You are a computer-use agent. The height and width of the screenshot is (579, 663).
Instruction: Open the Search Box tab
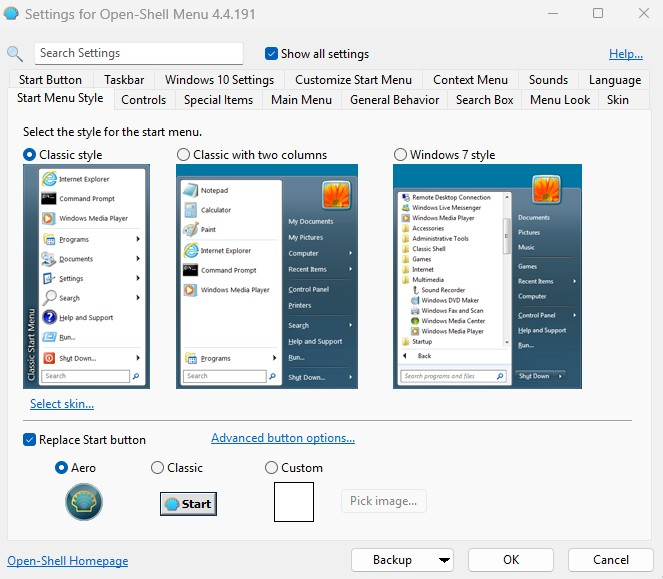click(x=485, y=100)
